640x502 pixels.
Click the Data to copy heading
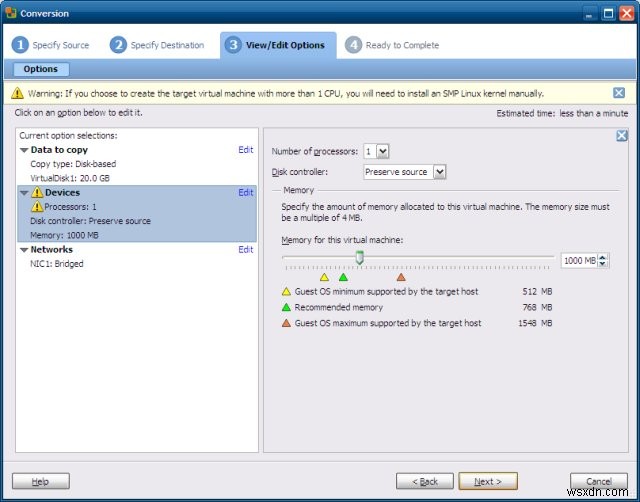tap(59, 150)
